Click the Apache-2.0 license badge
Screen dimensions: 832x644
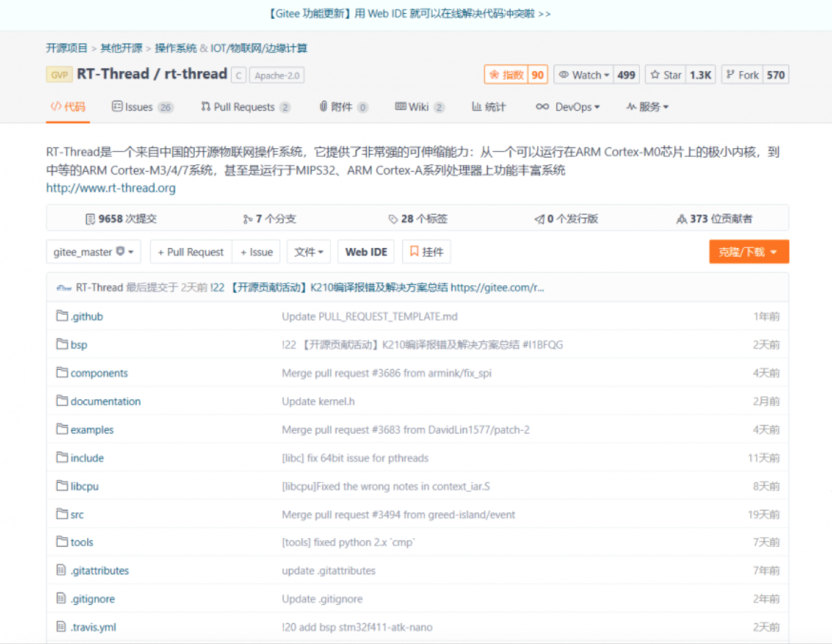click(x=277, y=75)
